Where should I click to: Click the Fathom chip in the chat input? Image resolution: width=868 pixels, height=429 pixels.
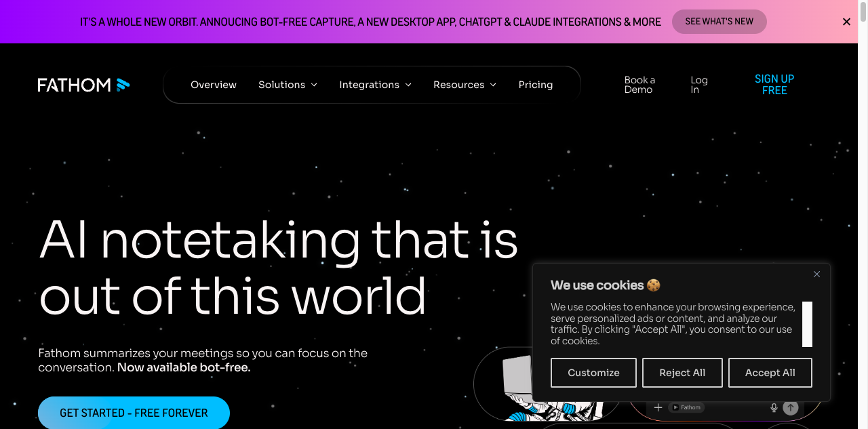(686, 407)
